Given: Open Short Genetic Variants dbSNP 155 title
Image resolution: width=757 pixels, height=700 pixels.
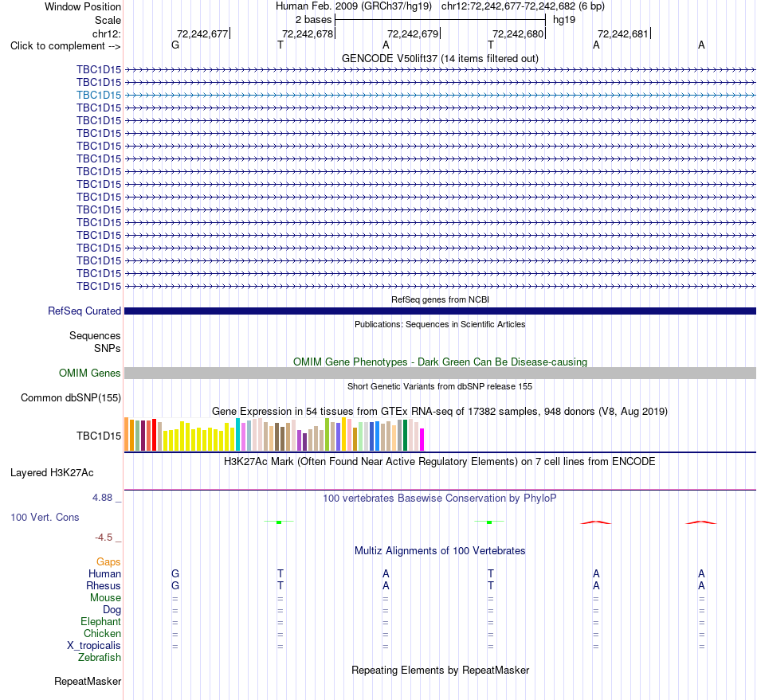Looking at the screenshot, I should tap(440, 386).
